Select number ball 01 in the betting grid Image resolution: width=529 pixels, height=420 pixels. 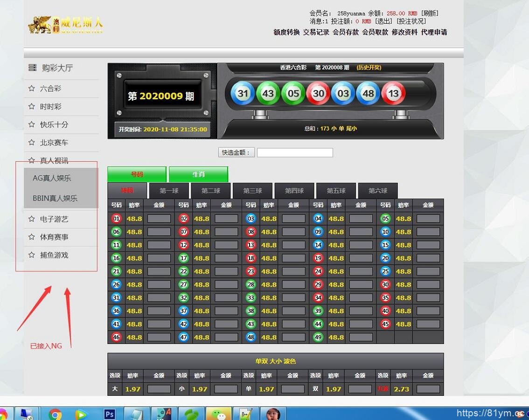coord(116,219)
